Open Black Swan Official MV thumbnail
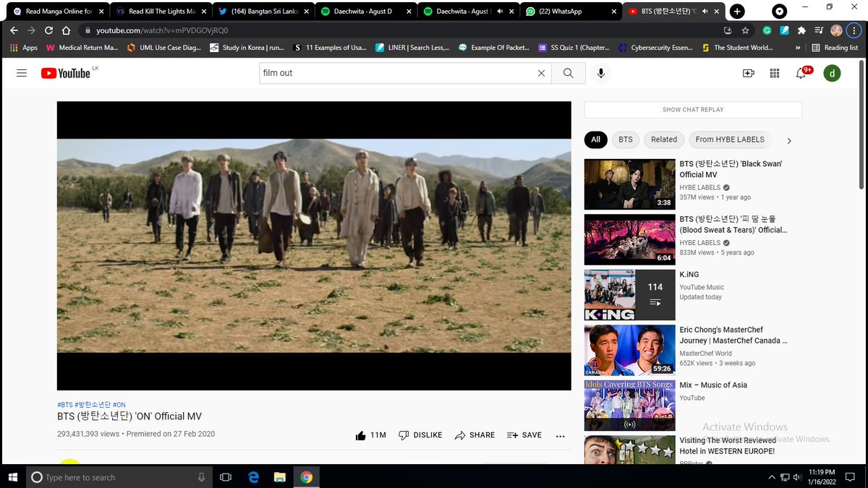Screen dimensions: 868x488 tap(629, 184)
